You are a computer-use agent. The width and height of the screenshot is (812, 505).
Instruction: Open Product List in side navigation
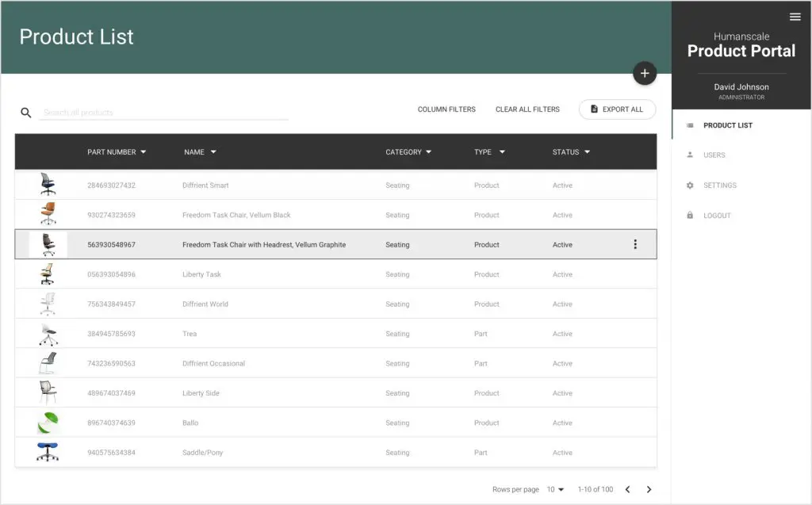tap(727, 125)
